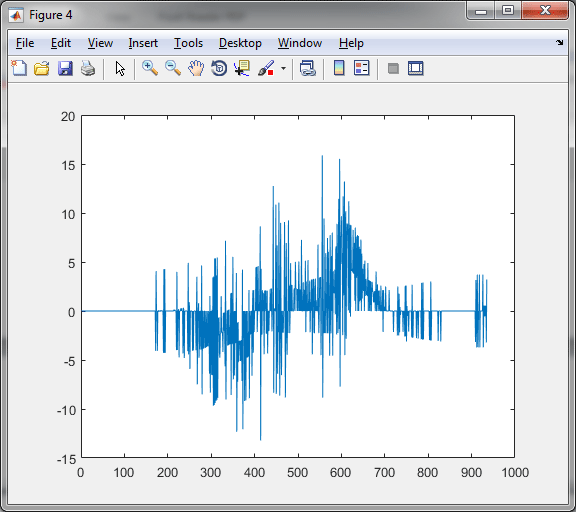Screen dimensions: 576x512
Task: Click the New Figure icon
Action: [x=19, y=68]
